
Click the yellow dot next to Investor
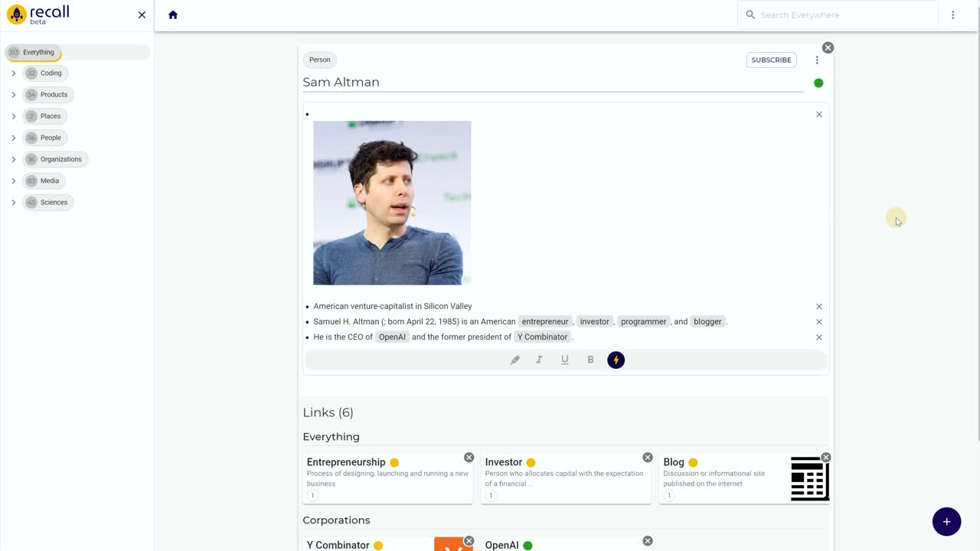click(x=531, y=462)
